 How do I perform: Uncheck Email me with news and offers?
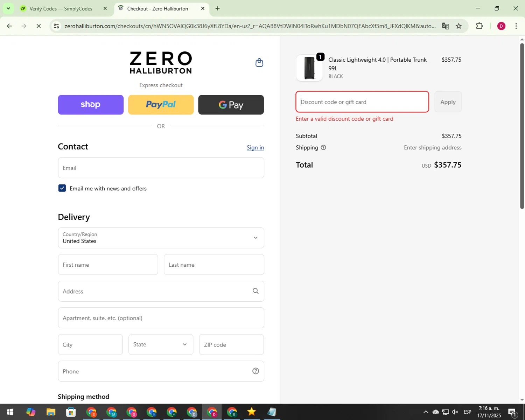pyautogui.click(x=62, y=188)
